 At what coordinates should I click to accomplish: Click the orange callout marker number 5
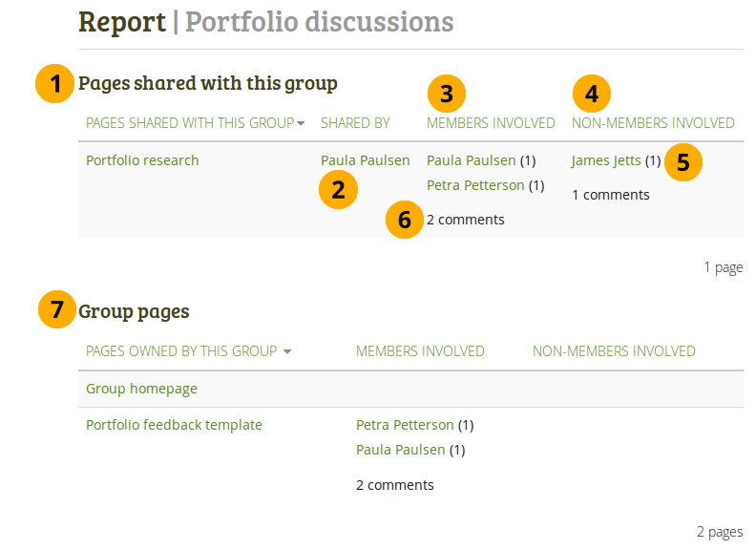click(682, 161)
